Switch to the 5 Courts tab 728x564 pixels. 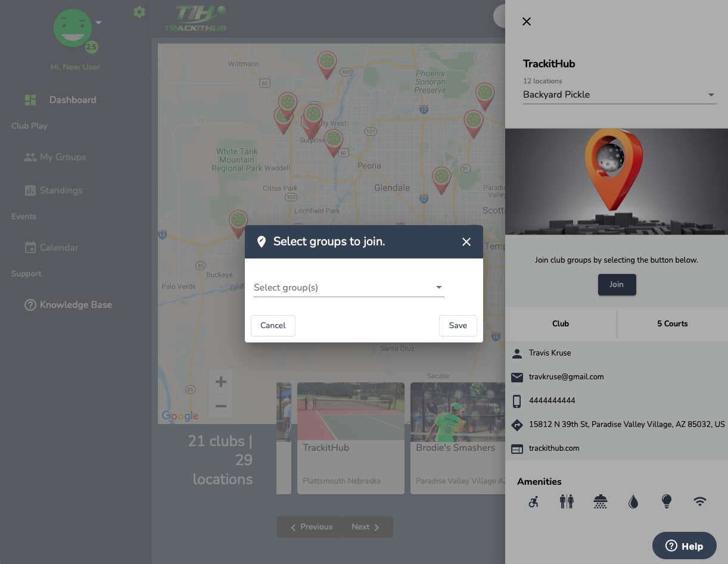coord(672,323)
